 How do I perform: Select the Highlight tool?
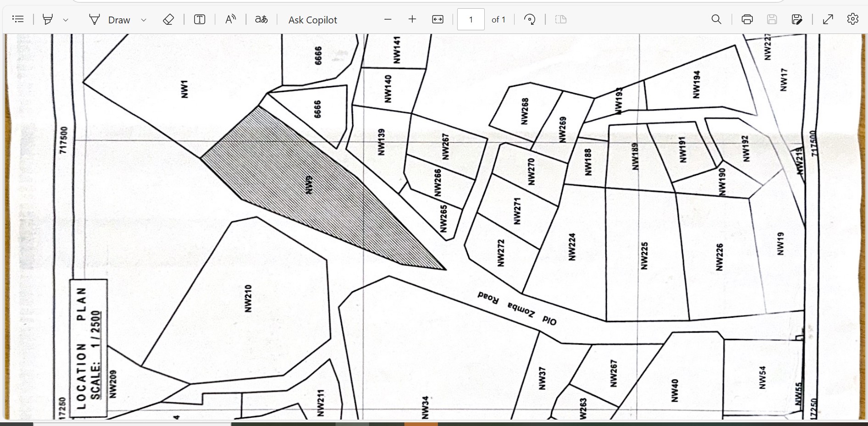click(48, 19)
